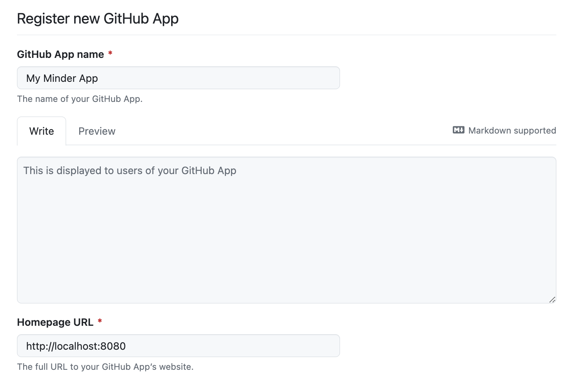
Task: Focus the GitHub App name input field
Action: (x=216, y=78)
